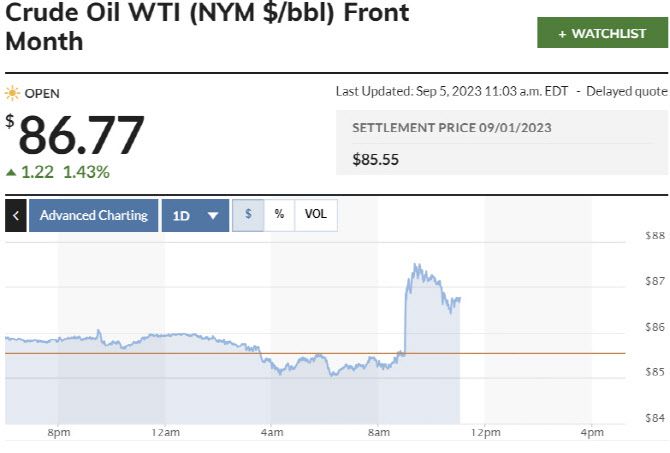Add crude oil to Watchlist
670x453 pixels.
pos(602,33)
